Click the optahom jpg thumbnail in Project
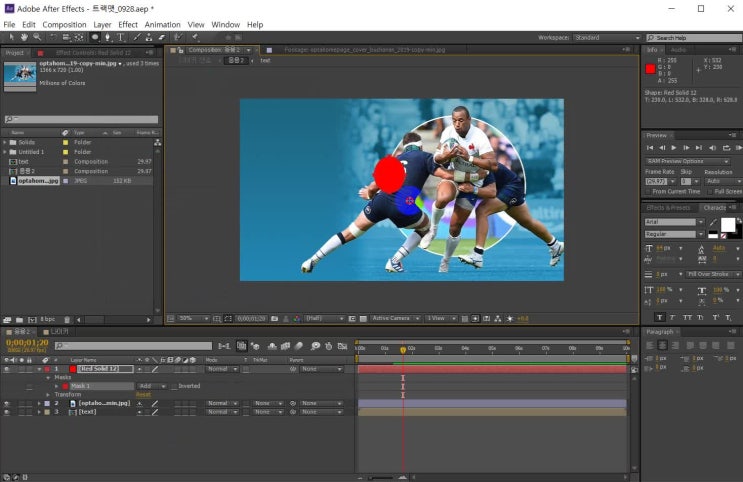Image resolution: width=743 pixels, height=482 pixels. pyautogui.click(x=20, y=75)
